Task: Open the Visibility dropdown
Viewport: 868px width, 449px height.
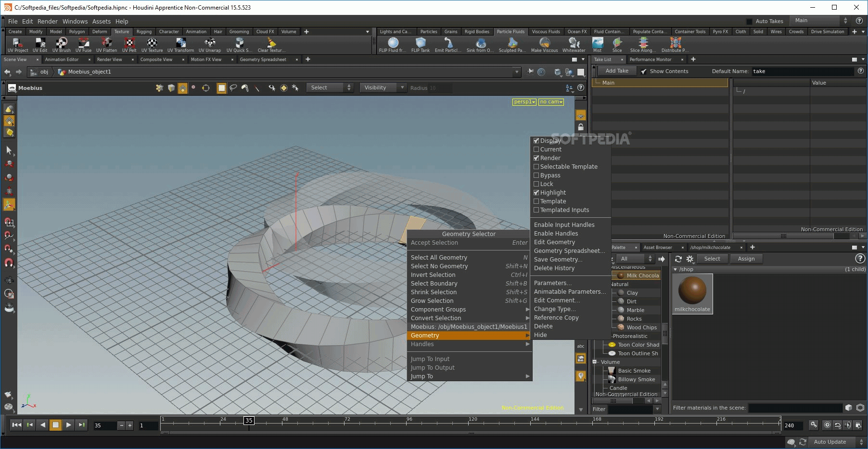Action: click(383, 87)
